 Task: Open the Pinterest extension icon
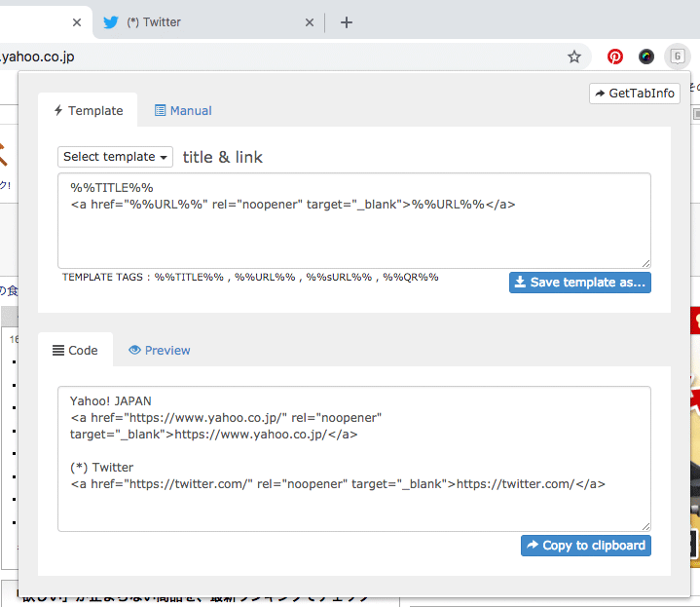click(615, 57)
